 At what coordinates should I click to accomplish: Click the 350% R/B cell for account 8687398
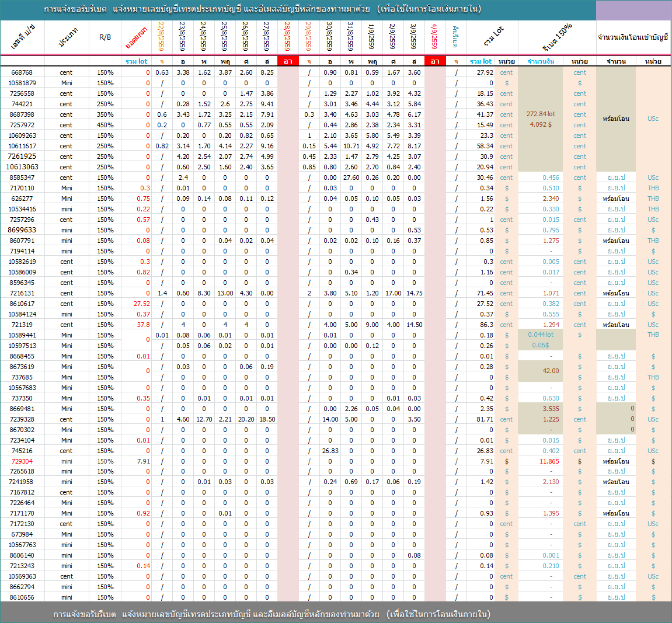pos(105,114)
